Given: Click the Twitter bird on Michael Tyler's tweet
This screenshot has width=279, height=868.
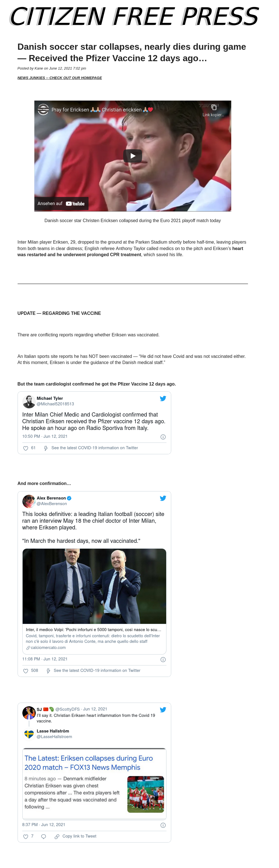Looking at the screenshot, I should click(163, 398).
